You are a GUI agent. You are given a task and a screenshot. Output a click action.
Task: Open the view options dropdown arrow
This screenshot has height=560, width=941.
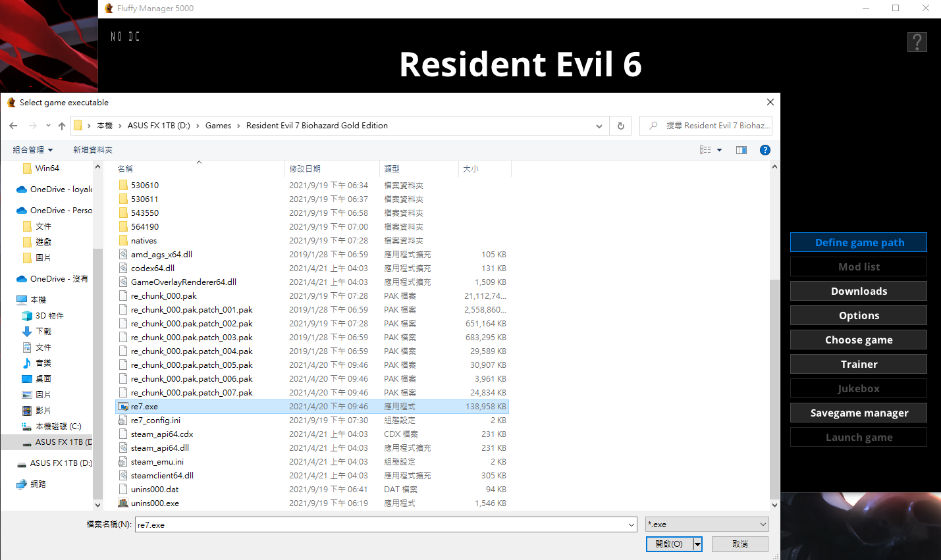point(719,150)
